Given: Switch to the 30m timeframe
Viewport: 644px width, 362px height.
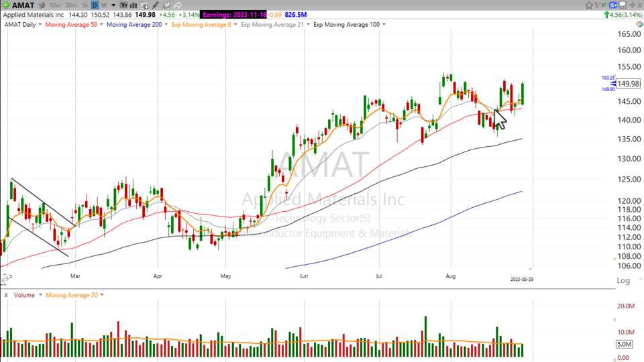Looking at the screenshot, I should 71,5.
